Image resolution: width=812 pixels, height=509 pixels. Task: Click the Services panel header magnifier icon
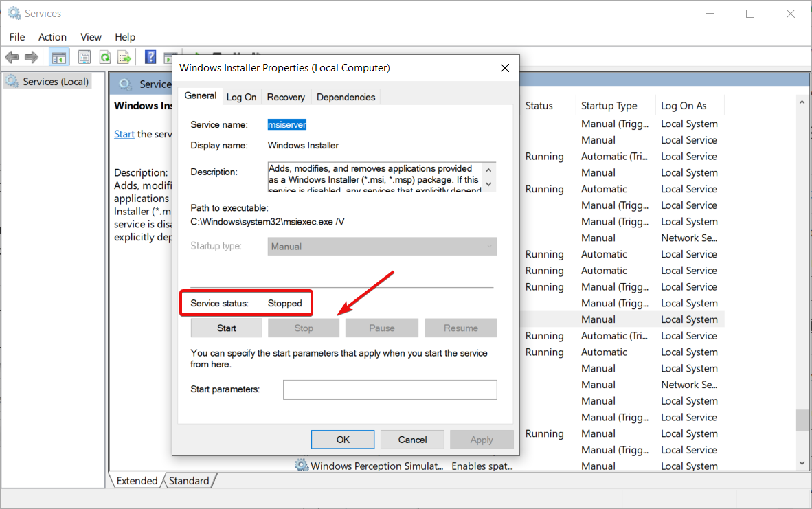(x=125, y=84)
